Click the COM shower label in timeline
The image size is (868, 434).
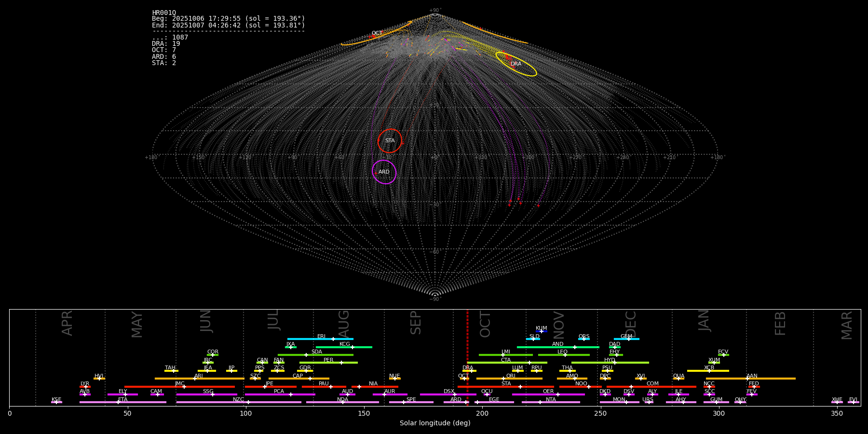coord(652,384)
